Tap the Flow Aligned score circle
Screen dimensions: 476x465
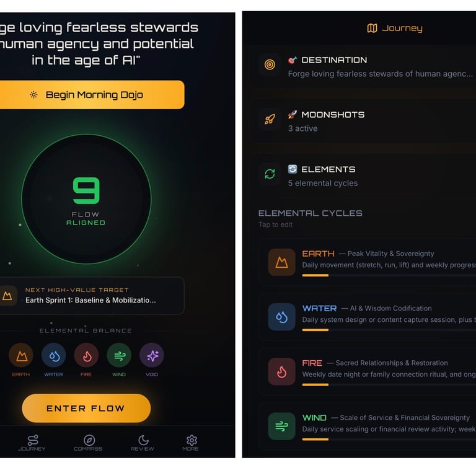86,199
